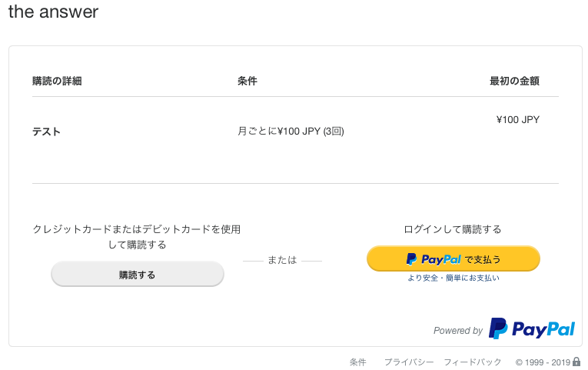Open the フィードバック footer link

[x=472, y=362]
